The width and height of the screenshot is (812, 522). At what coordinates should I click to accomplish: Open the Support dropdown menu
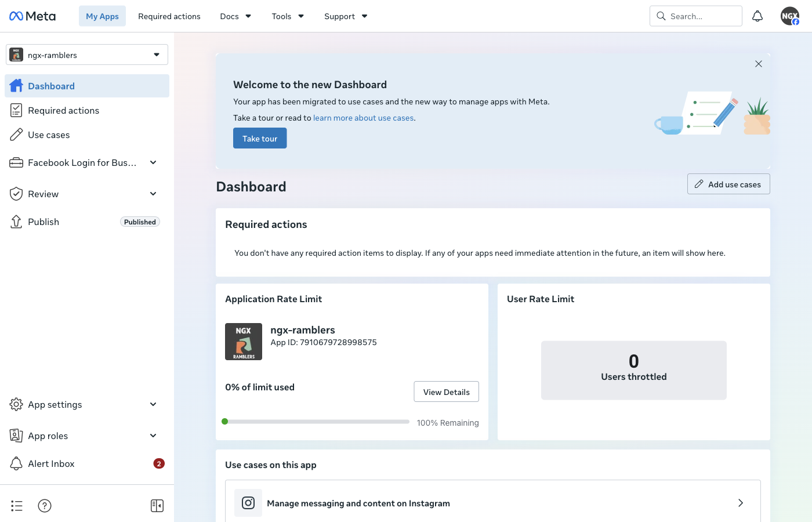pyautogui.click(x=346, y=16)
